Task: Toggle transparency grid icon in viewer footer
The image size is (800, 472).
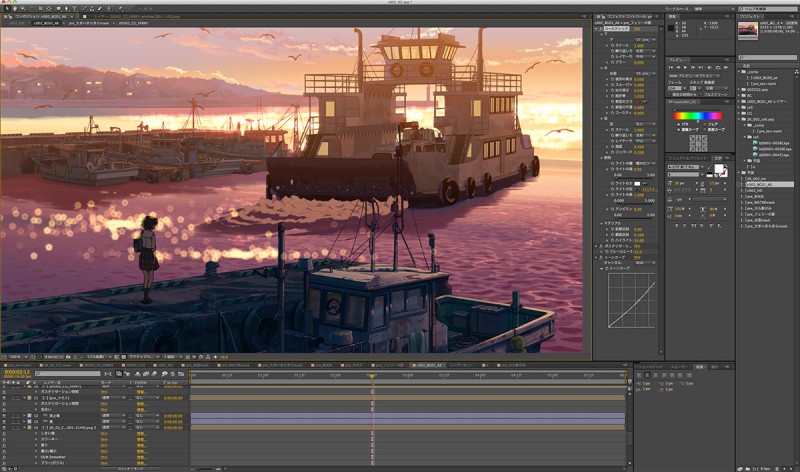Action: click(124, 357)
